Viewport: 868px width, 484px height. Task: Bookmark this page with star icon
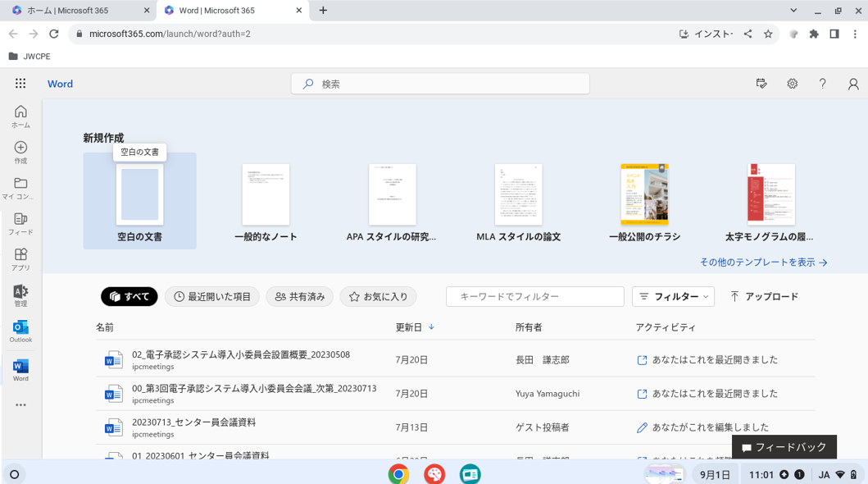click(768, 34)
